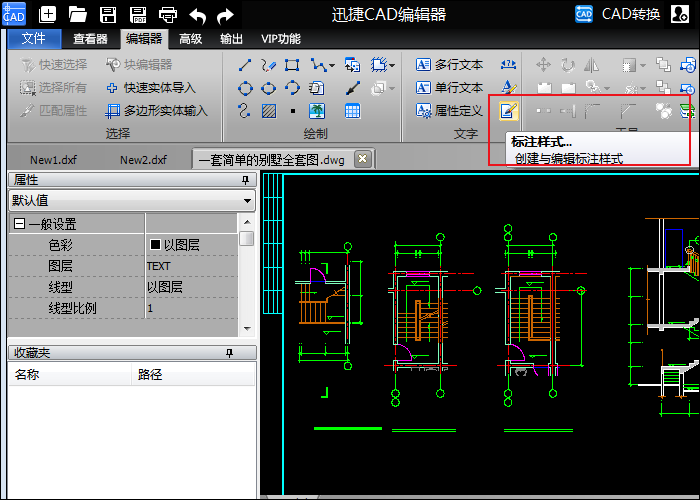Image resolution: width=700 pixels, height=500 pixels.
Task: Close the 一套简单的别墅全套图.dwg tab
Action: [x=362, y=159]
